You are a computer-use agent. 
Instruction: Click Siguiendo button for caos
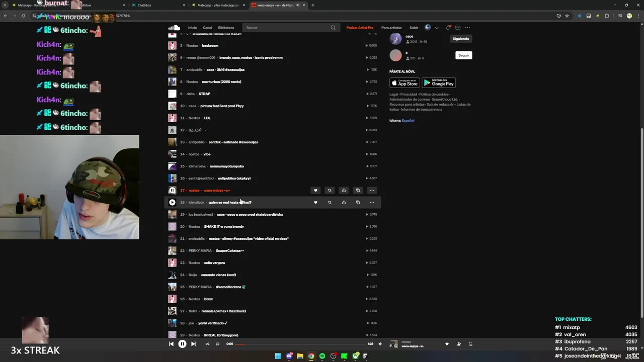point(461,39)
